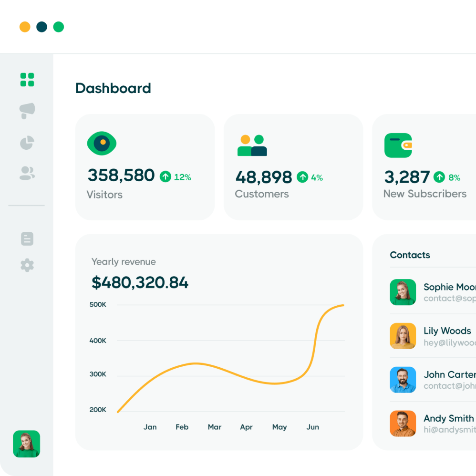Click the up-arrow badge next to 8%

(439, 177)
